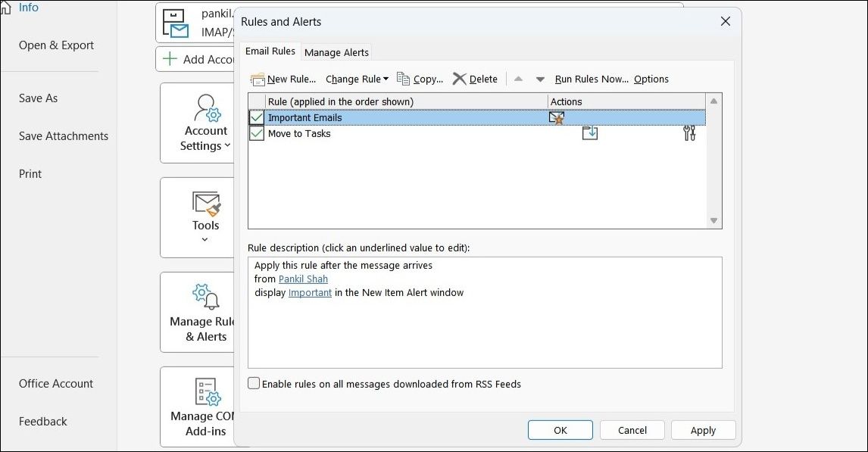Click the Manage Rules & Alerts icon
Image resolution: width=868 pixels, height=452 pixels.
pos(206,297)
